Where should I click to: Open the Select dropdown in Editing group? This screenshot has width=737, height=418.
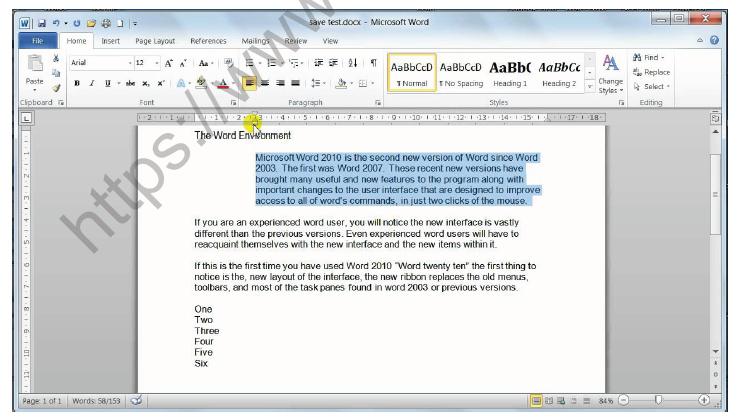pos(651,87)
